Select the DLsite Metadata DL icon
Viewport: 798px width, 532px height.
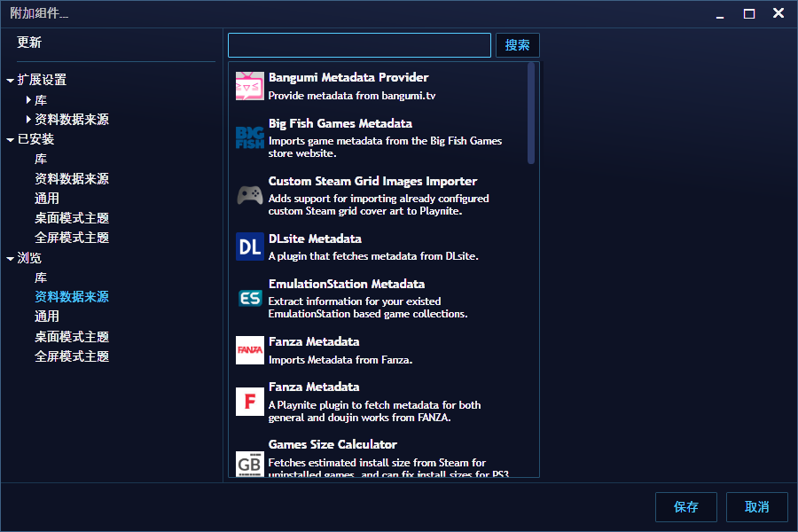tap(249, 246)
